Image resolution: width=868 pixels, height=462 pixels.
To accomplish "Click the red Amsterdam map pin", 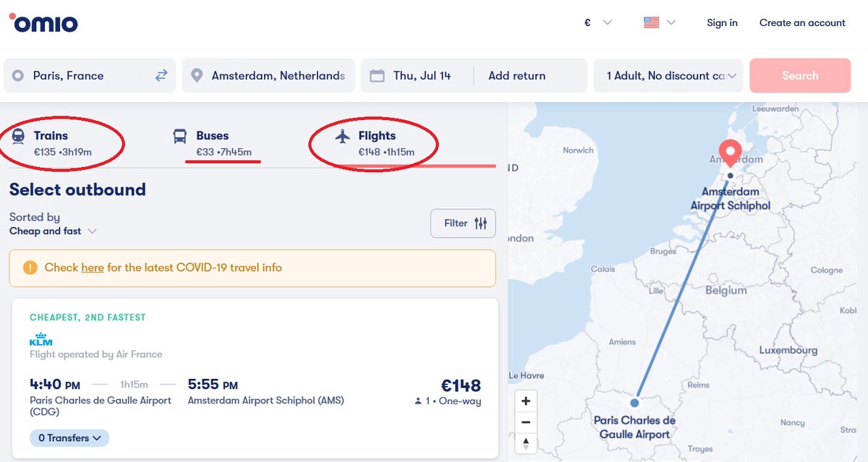I will 731,153.
